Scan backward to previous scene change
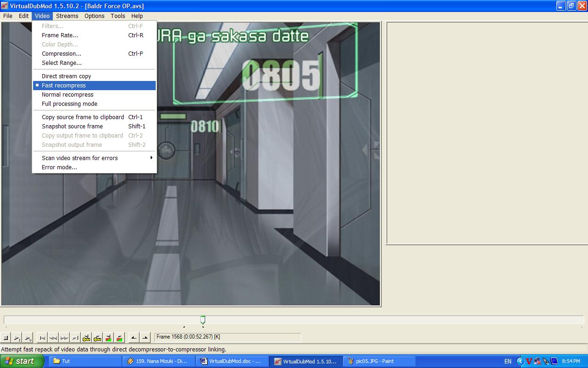Image resolution: width=588 pixels, height=368 pixels. (x=108, y=338)
